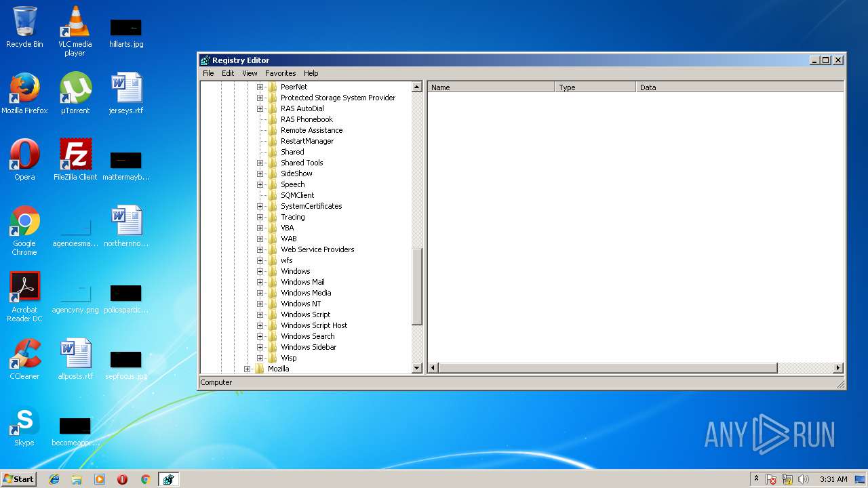The height and width of the screenshot is (488, 868).
Task: Expand Windows Script Host key
Action: 260,325
